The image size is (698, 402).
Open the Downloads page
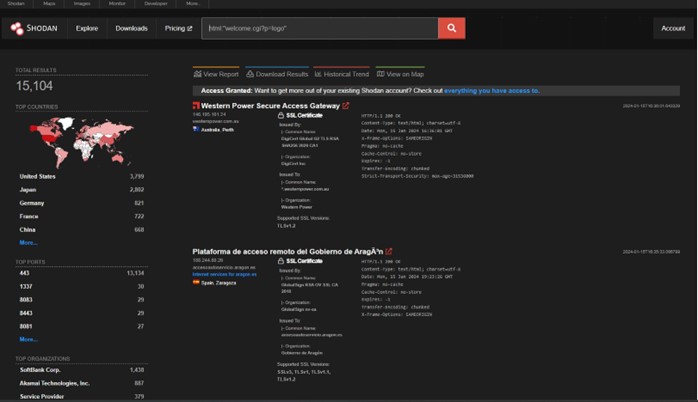coord(131,28)
